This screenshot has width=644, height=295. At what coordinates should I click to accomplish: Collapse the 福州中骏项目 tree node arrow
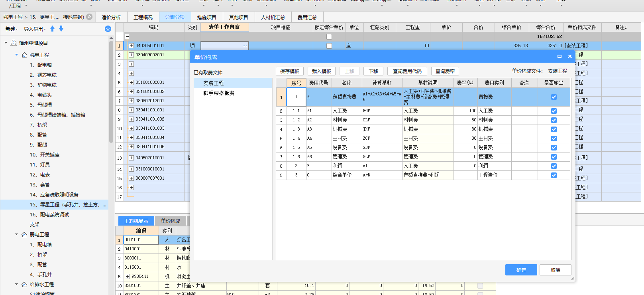(x=6, y=43)
